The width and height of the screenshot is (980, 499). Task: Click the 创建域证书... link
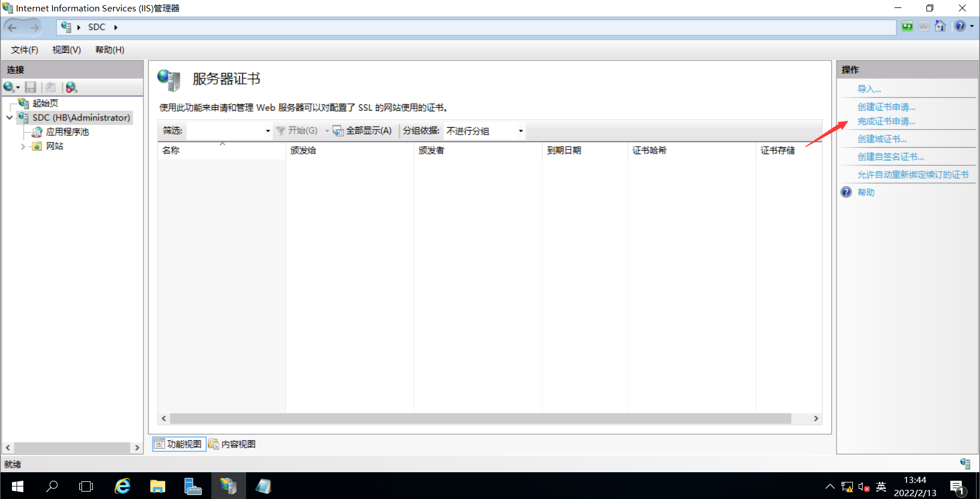click(882, 139)
